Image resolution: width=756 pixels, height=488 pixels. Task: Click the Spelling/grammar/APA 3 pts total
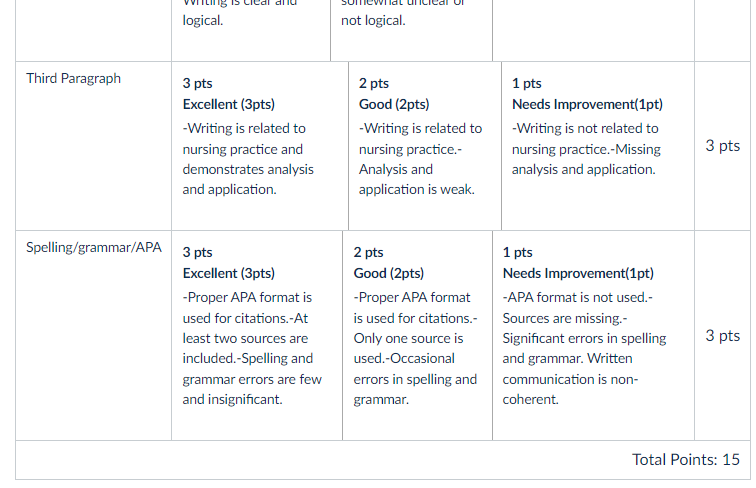pyautogui.click(x=722, y=336)
